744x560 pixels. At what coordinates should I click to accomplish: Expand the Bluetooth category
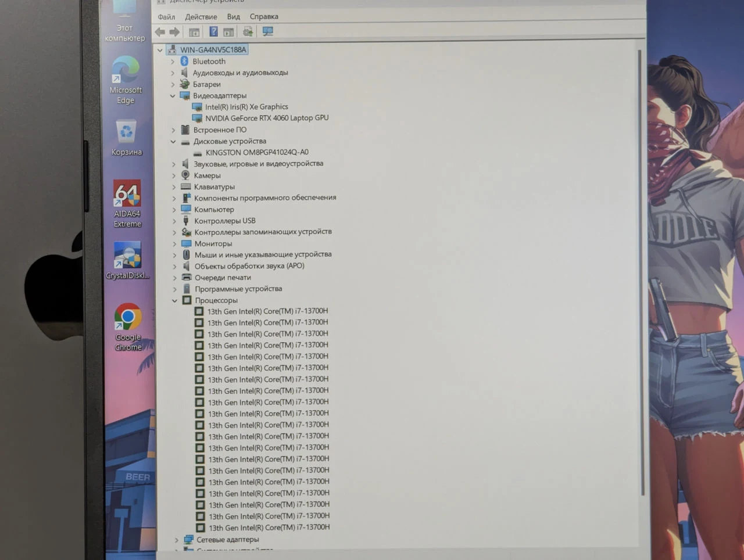pos(173,62)
